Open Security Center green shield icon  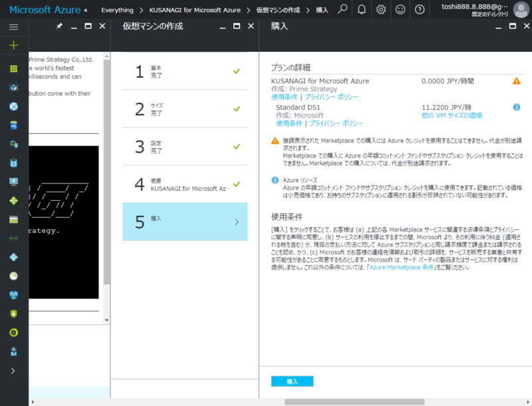pyautogui.click(x=13, y=314)
